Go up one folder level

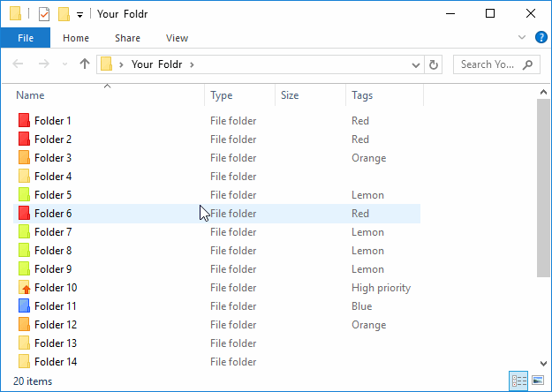(85, 64)
